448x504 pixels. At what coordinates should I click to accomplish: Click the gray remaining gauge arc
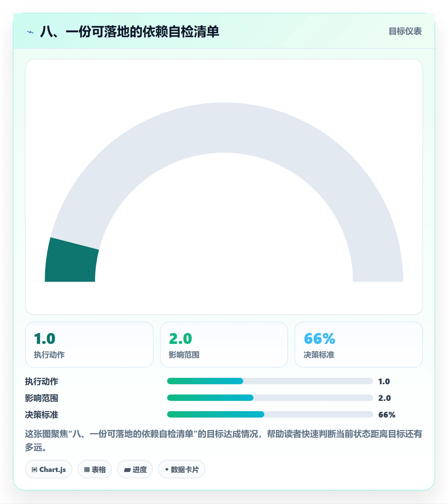tap(224, 127)
